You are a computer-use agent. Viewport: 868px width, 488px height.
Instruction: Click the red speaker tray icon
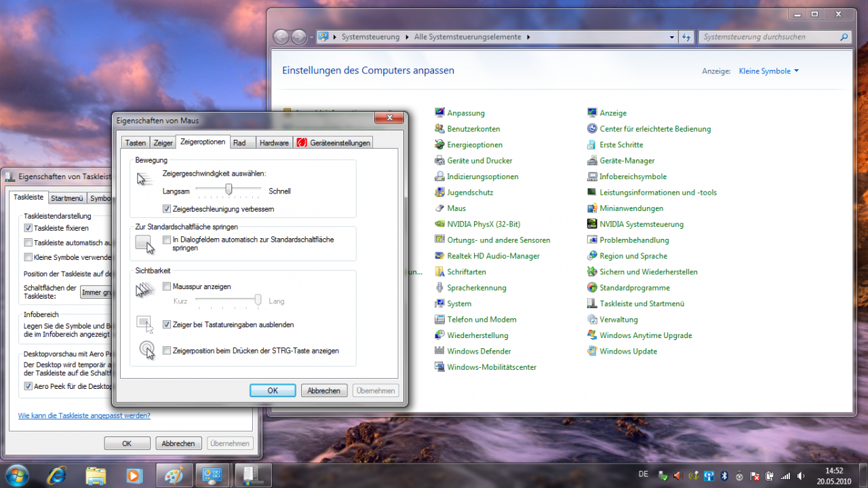click(x=677, y=476)
